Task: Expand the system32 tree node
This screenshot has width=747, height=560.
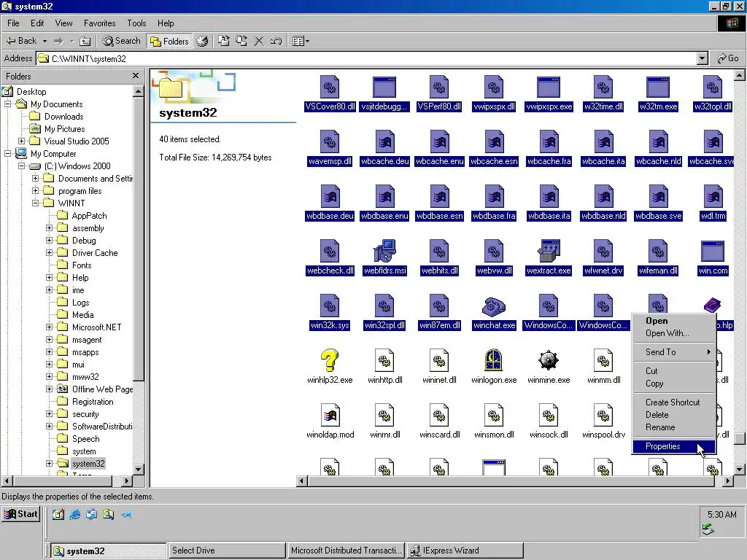Action: pos(49,463)
